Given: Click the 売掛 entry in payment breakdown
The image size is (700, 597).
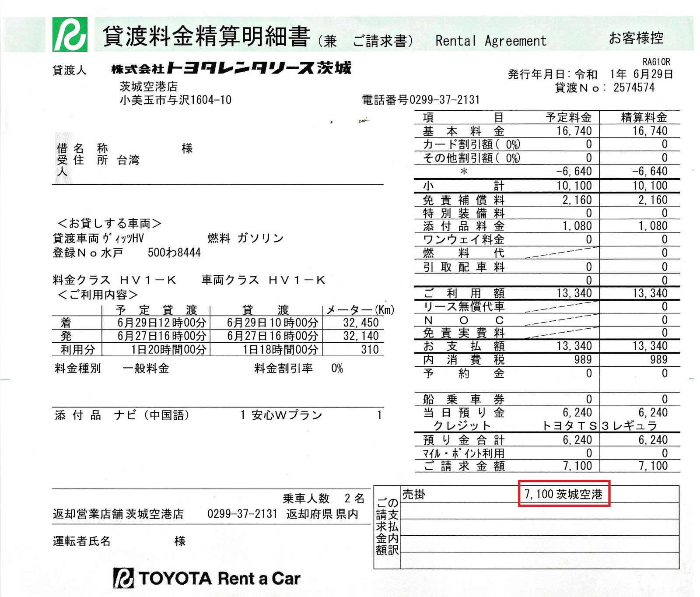Looking at the screenshot, I should point(414,495).
